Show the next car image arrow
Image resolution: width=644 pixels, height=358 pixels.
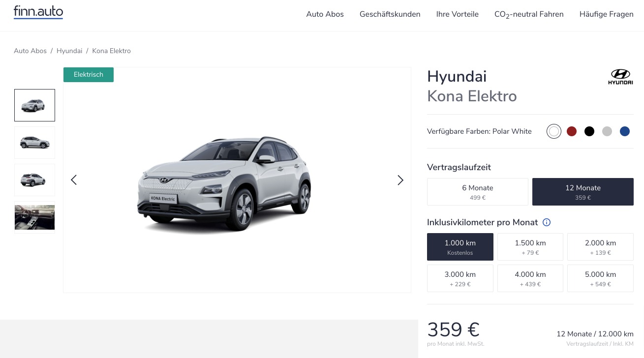[x=400, y=180]
